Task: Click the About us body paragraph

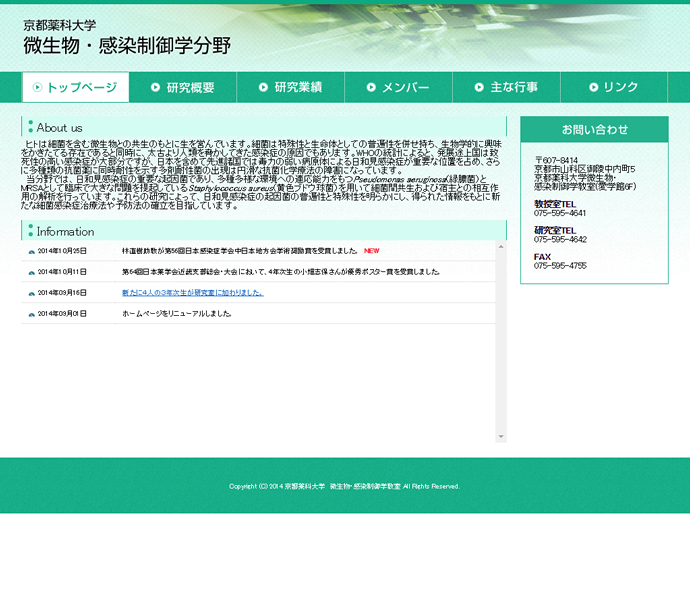Action: click(261, 175)
